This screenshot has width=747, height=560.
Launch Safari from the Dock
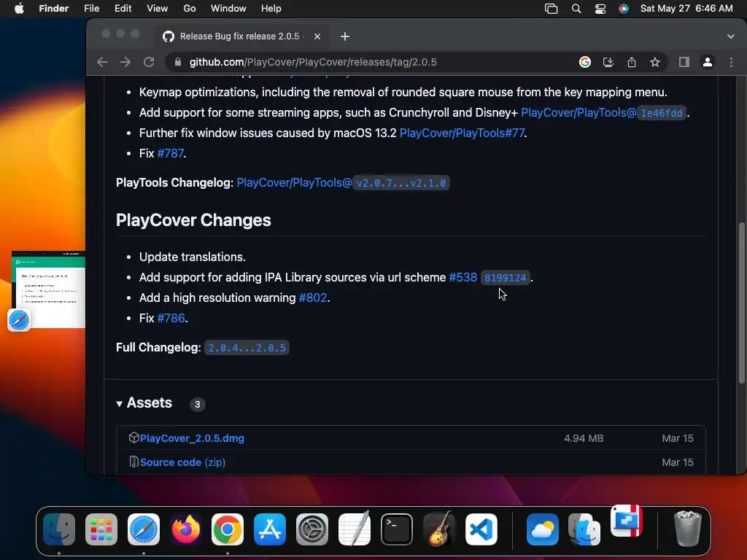(x=144, y=529)
